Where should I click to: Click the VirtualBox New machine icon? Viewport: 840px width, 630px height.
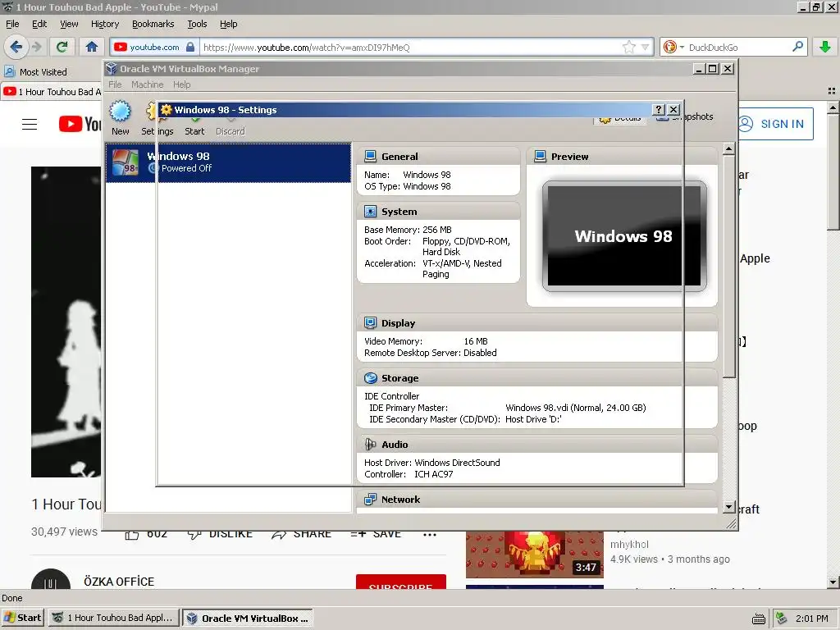[120, 118]
